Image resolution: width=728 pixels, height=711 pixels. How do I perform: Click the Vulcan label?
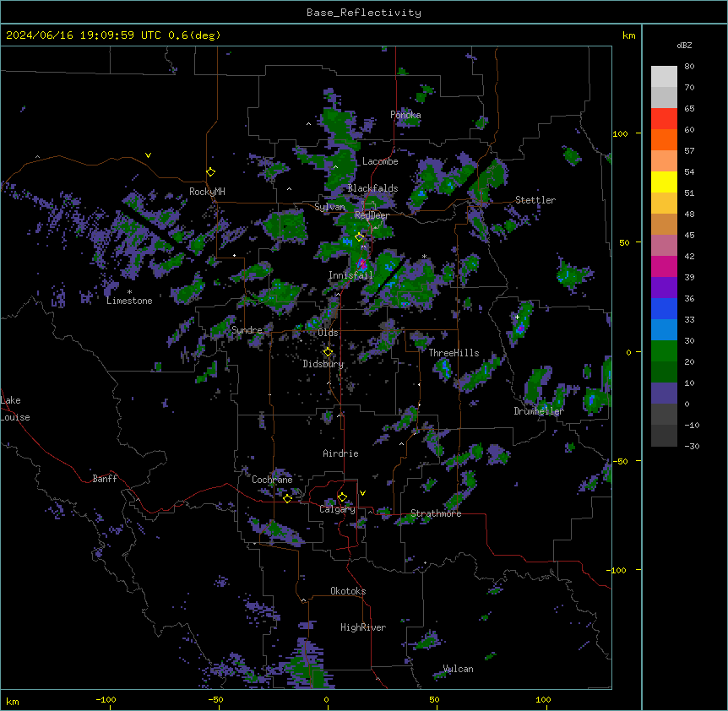click(458, 669)
